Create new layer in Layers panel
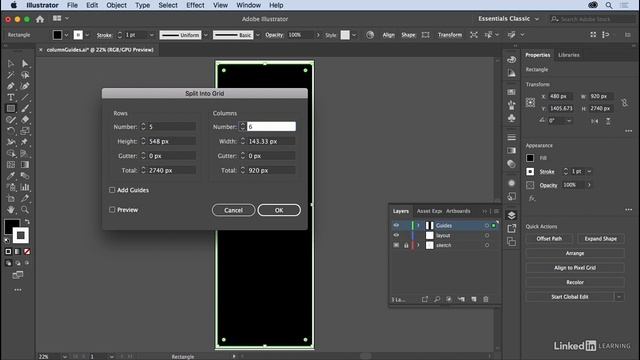 [473, 299]
